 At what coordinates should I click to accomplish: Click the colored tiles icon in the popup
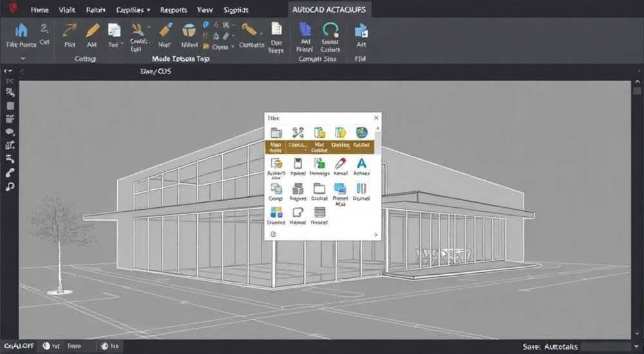point(276,212)
